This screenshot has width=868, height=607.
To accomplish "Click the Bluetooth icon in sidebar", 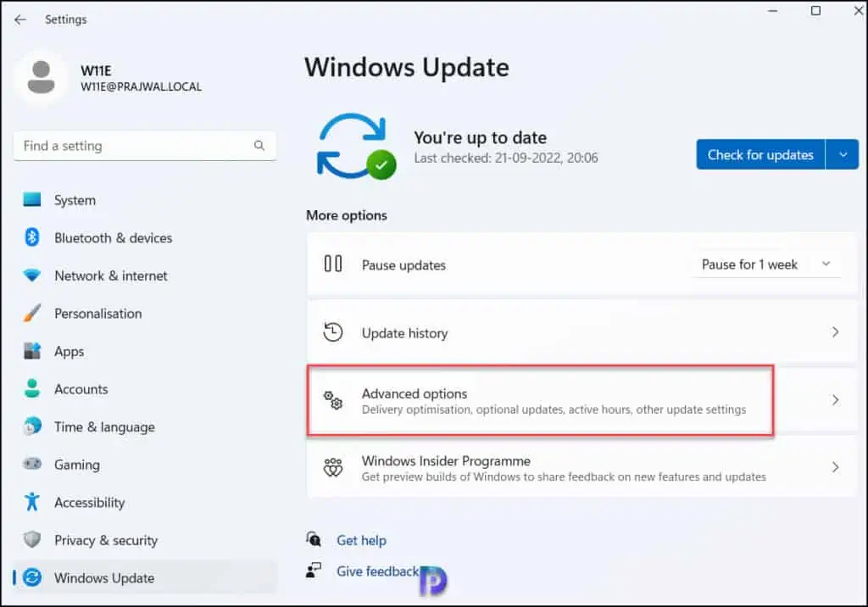I will click(32, 237).
